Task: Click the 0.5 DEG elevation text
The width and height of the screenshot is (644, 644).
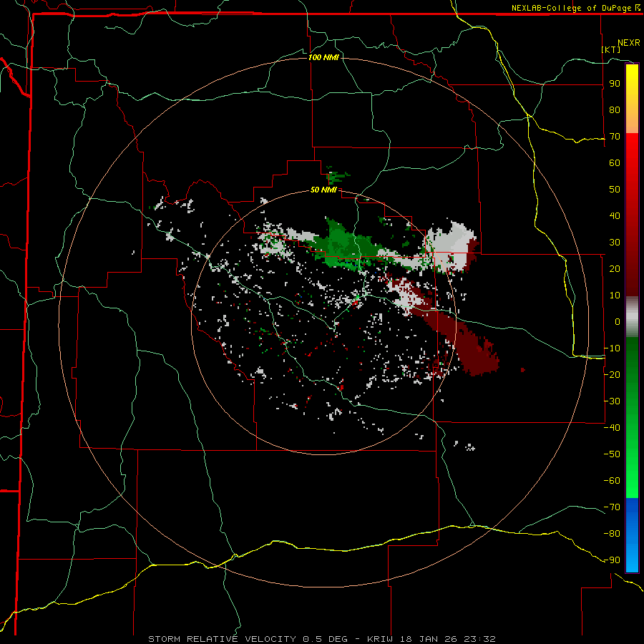Action: click(x=326, y=639)
